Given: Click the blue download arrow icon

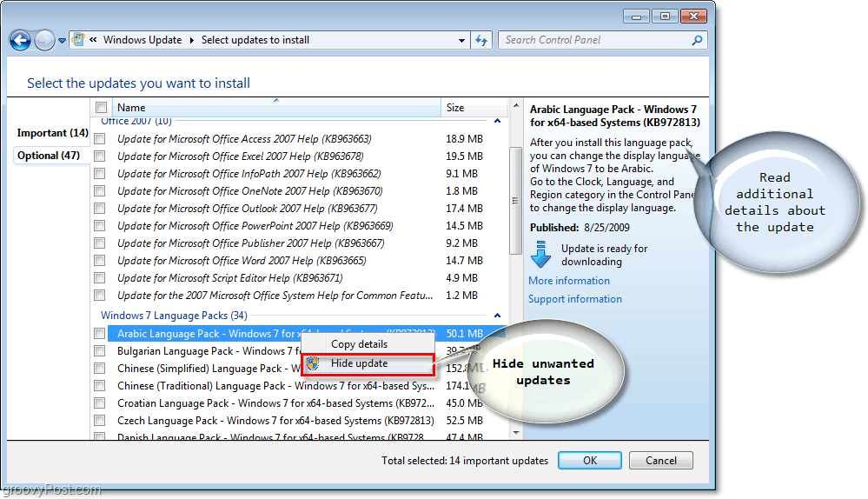Looking at the screenshot, I should [x=540, y=255].
